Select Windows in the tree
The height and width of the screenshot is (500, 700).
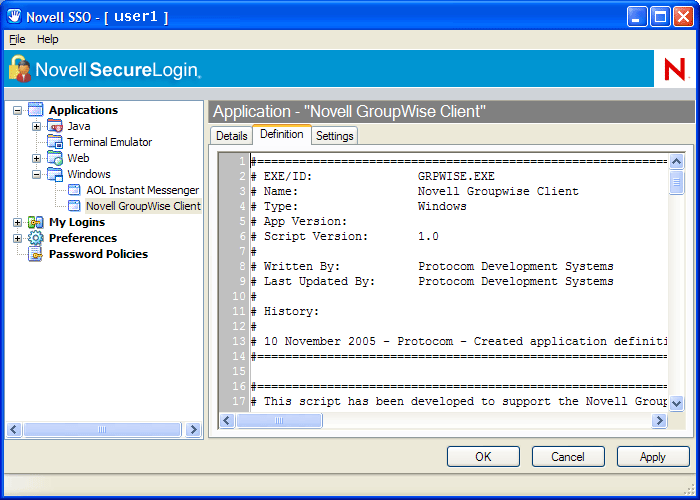[89, 174]
